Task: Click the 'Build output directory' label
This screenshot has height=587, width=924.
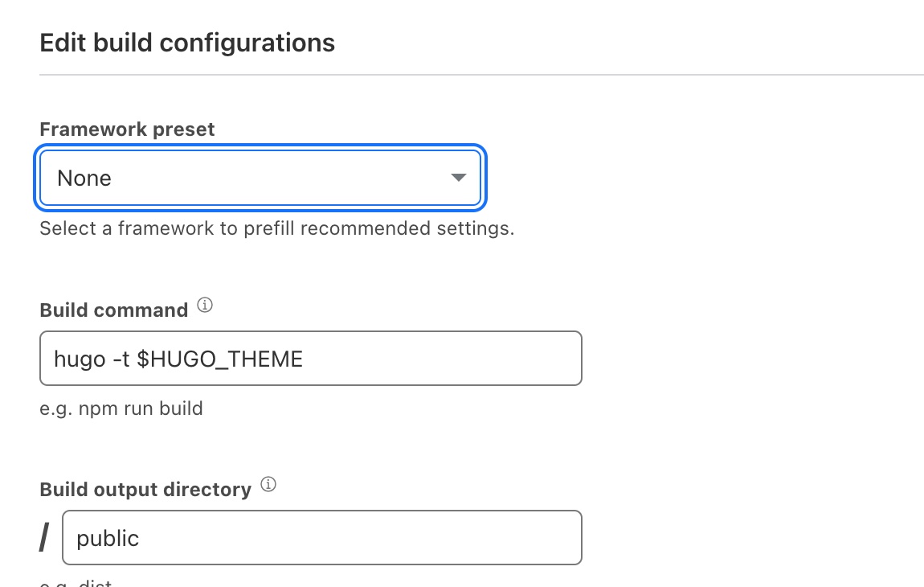Action: pyautogui.click(x=145, y=489)
